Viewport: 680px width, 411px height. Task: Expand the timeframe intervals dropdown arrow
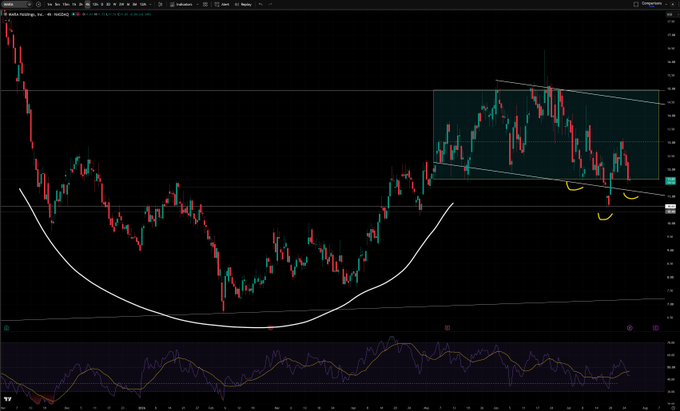150,4
